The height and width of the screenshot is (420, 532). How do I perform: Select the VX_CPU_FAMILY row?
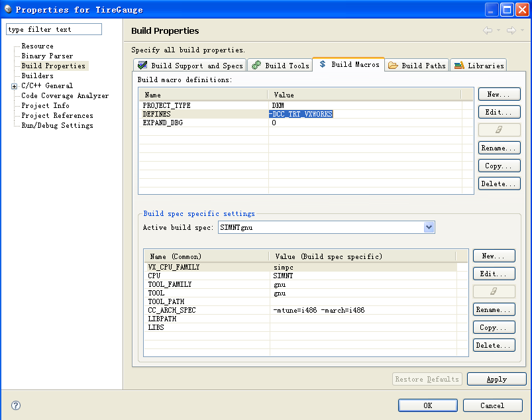pos(301,268)
